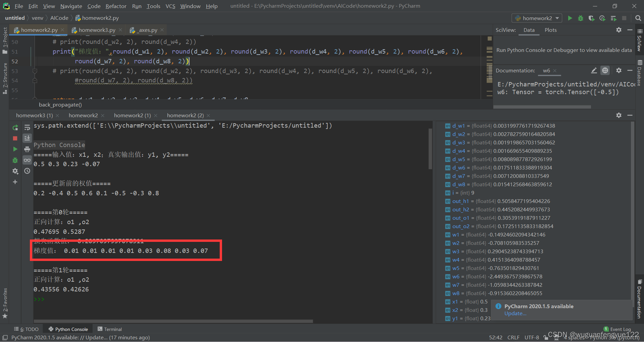Open the homework2 run configuration dropdown

(537, 18)
